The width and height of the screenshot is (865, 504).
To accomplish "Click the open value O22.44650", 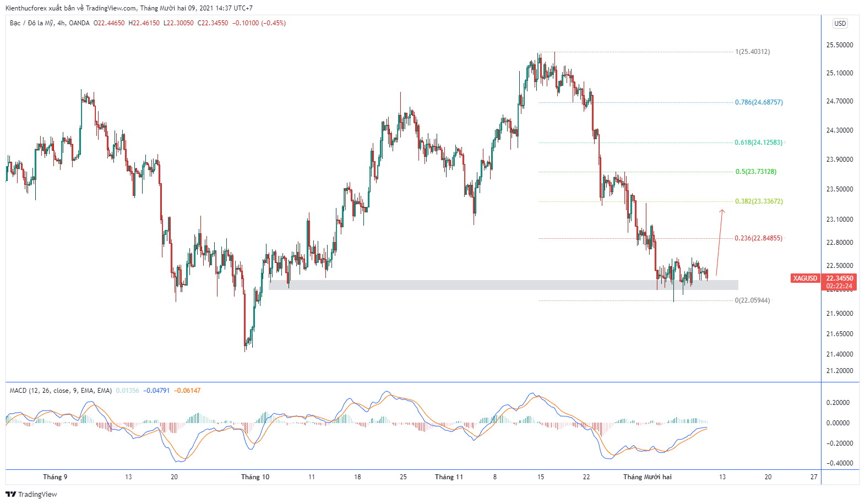I will (109, 23).
